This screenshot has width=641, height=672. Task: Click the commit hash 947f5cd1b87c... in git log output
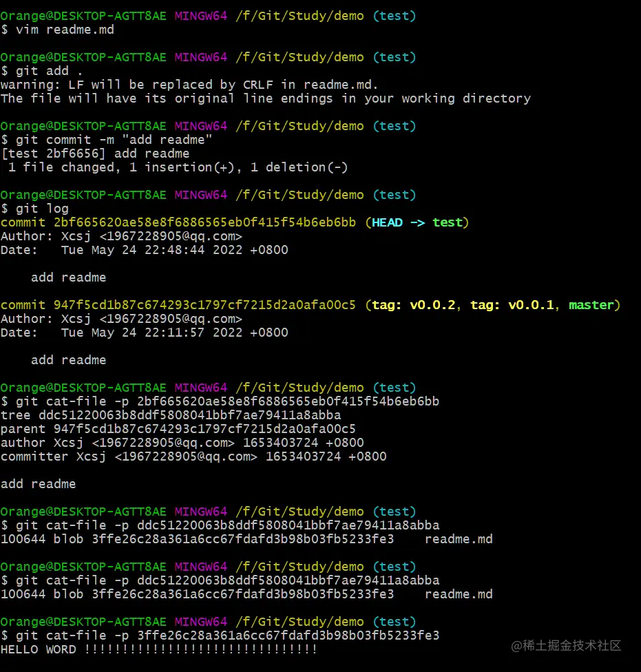click(204, 305)
